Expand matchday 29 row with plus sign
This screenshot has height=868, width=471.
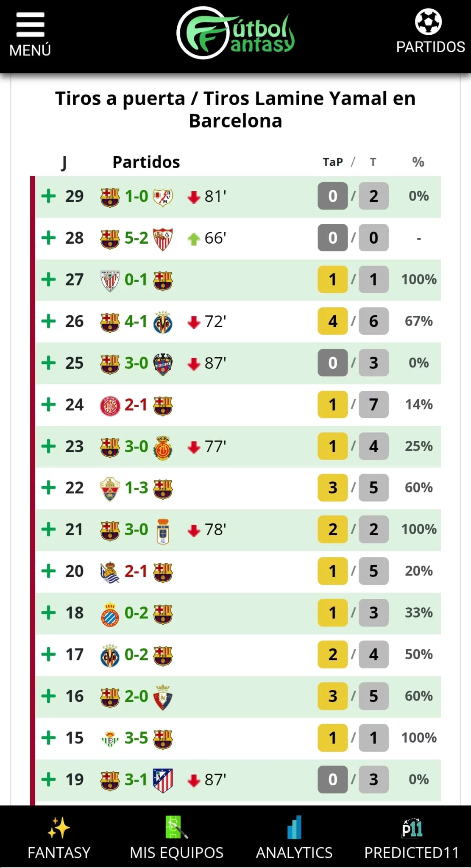[x=49, y=196]
